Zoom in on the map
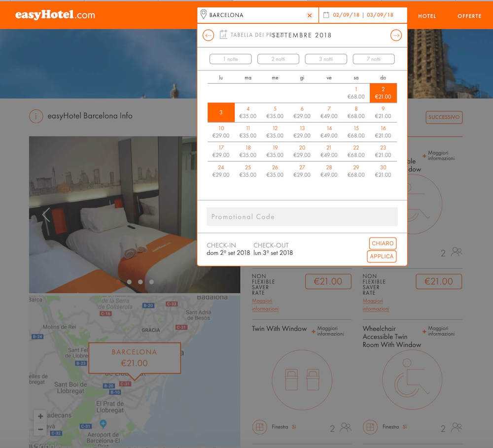Screen dimensions: 493x448 40,416
